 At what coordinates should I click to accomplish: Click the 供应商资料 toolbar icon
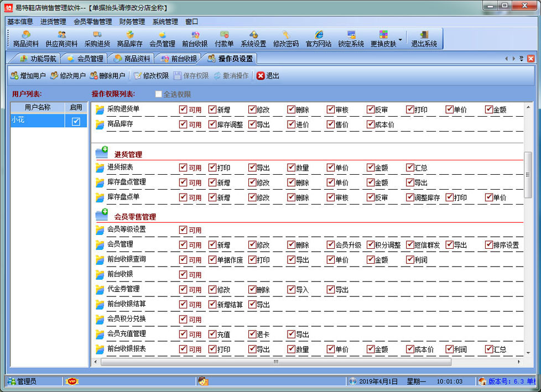pos(61,39)
